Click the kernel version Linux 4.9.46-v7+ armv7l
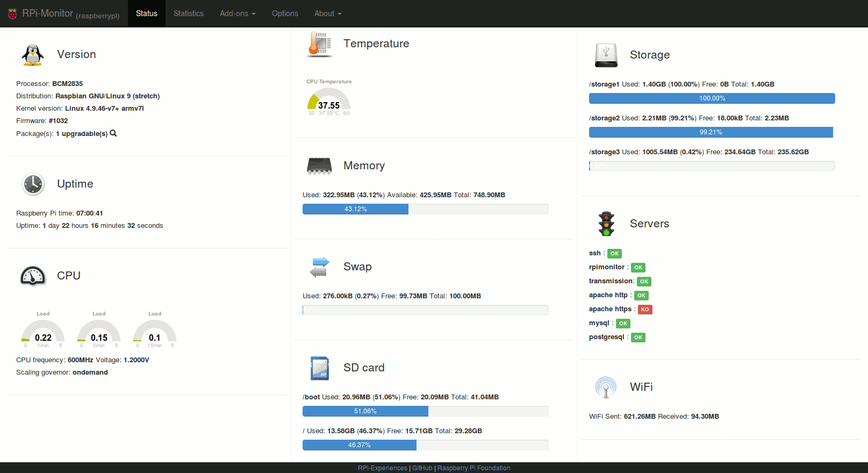 pos(104,109)
